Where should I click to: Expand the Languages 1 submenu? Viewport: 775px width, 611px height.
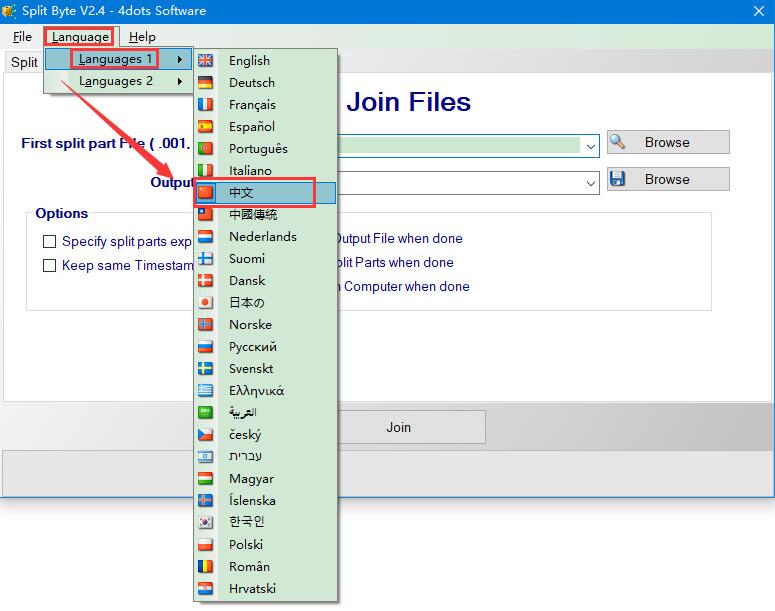coord(118,59)
